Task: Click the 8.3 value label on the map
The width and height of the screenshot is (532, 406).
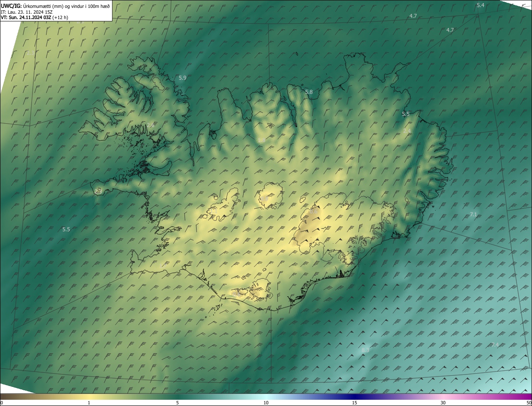Action: pyautogui.click(x=365, y=350)
